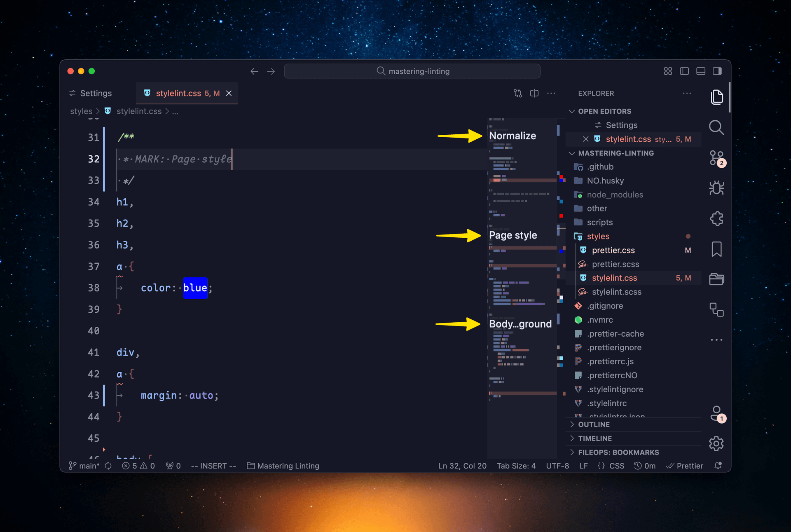Toggle the secondary sidebar visibility
791x532 pixels.
pos(717,71)
